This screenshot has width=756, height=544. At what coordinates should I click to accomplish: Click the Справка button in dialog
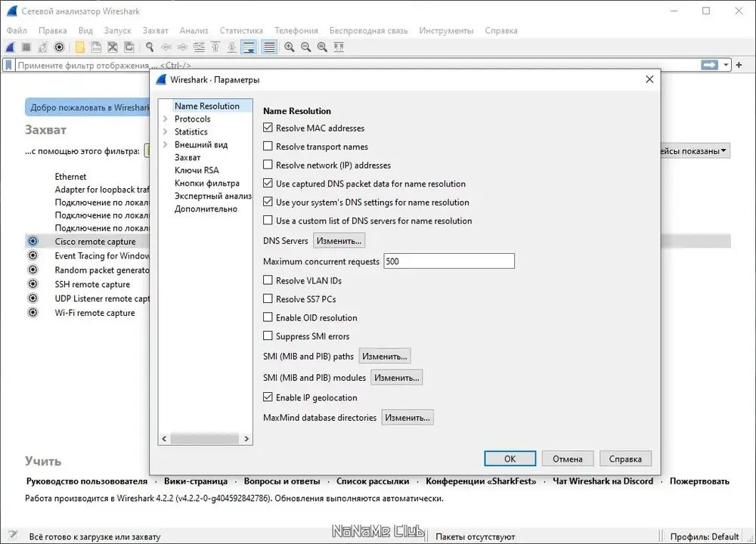(625, 459)
